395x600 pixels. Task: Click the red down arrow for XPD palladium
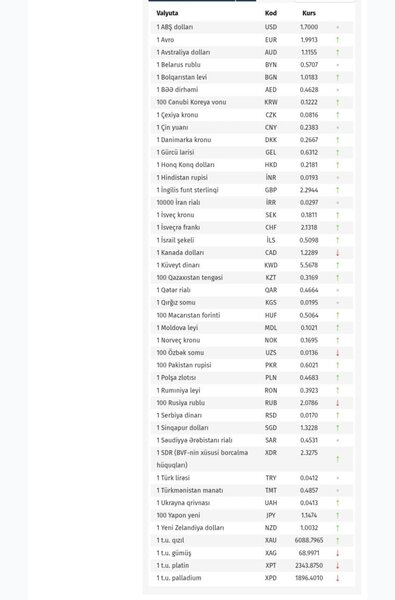(x=338, y=578)
